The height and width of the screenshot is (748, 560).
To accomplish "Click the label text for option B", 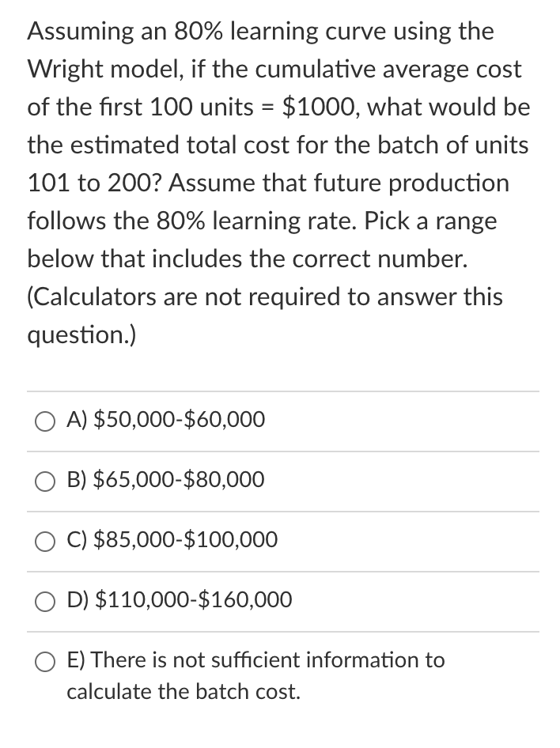I will point(166,480).
